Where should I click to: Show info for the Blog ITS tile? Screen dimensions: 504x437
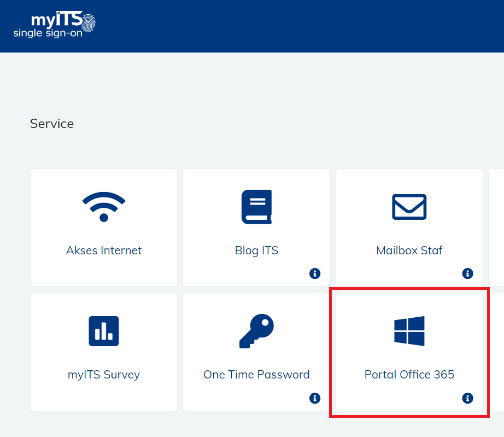pyautogui.click(x=315, y=273)
